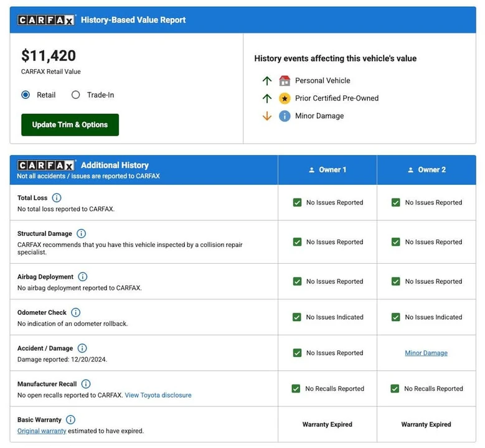Screen dimensions: 485x448
Task: Click the Update Trim & Options button
Action: 70,124
